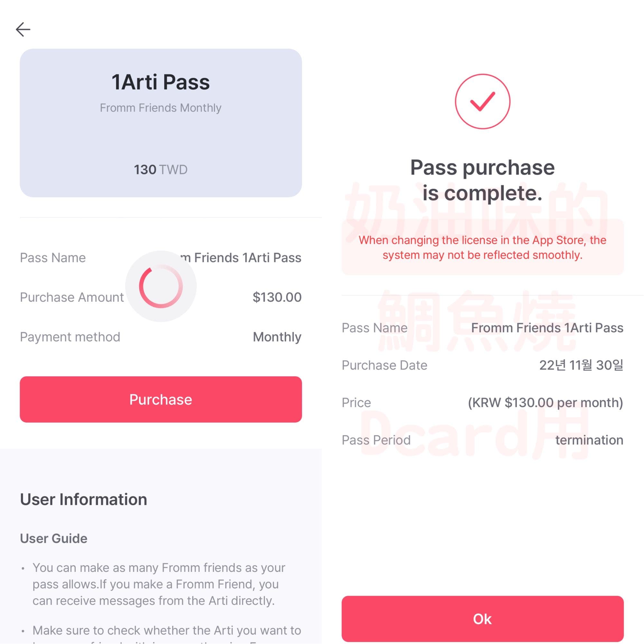
Task: Click the Purchase Amount label
Action: [x=72, y=297]
